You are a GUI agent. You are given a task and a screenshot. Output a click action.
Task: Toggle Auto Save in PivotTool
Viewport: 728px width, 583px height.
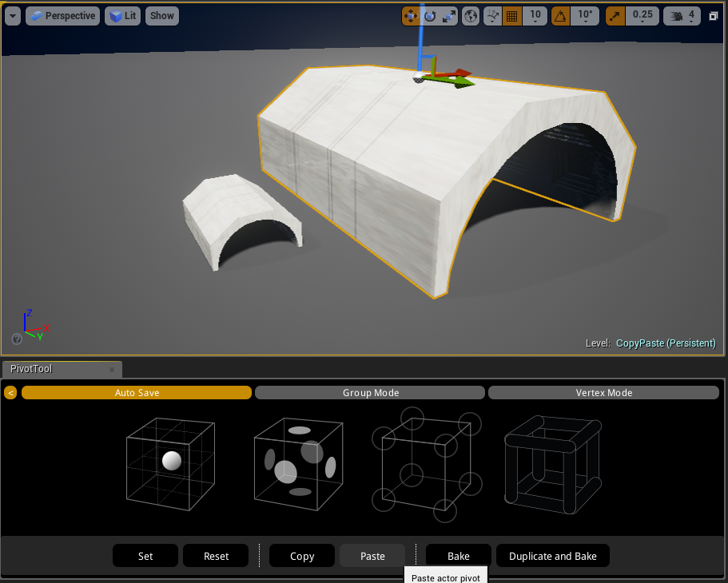tap(137, 393)
